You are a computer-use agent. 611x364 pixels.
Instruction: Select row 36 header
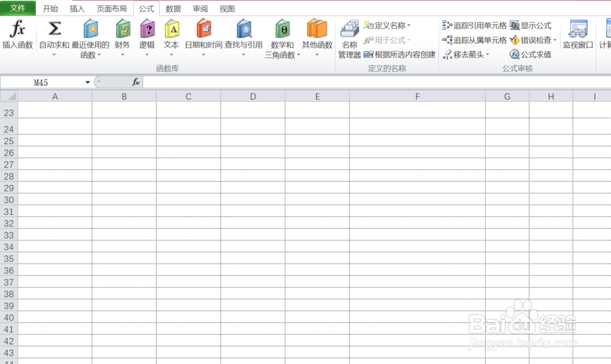point(9,270)
